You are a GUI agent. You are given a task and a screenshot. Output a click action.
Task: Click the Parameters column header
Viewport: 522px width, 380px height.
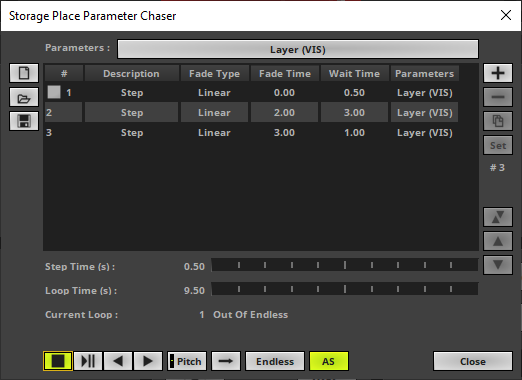[x=424, y=74]
